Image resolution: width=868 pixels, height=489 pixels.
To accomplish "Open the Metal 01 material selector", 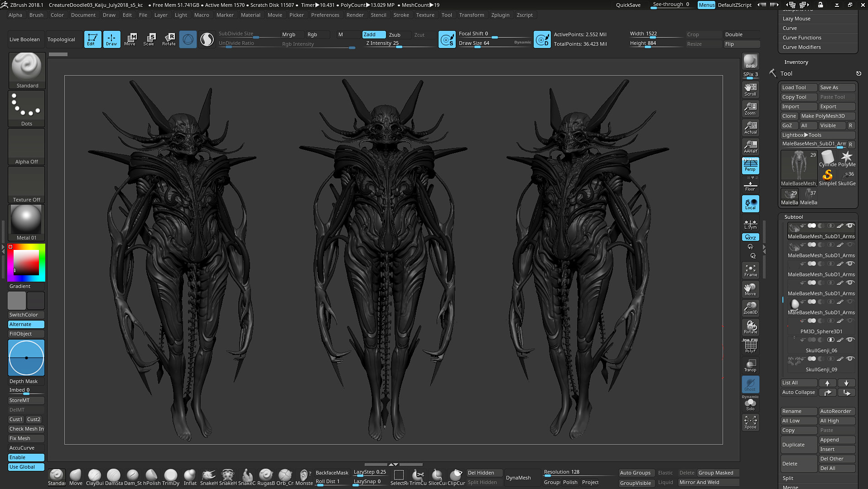I will click(x=27, y=223).
